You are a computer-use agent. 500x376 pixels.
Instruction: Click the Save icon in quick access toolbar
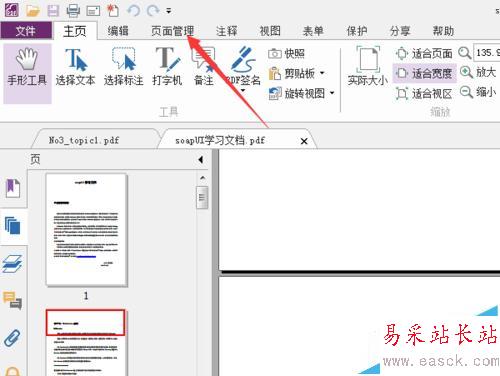(x=53, y=11)
